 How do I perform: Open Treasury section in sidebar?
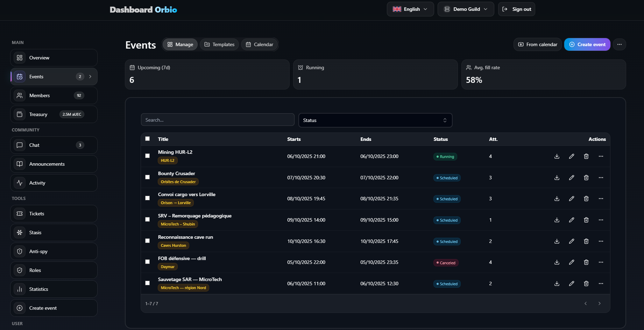tap(54, 114)
